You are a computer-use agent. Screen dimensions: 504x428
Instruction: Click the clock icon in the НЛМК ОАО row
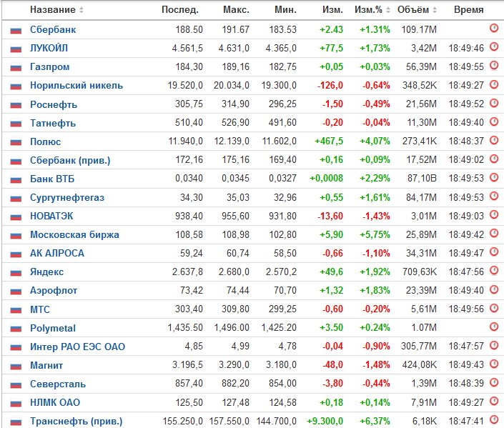(494, 401)
